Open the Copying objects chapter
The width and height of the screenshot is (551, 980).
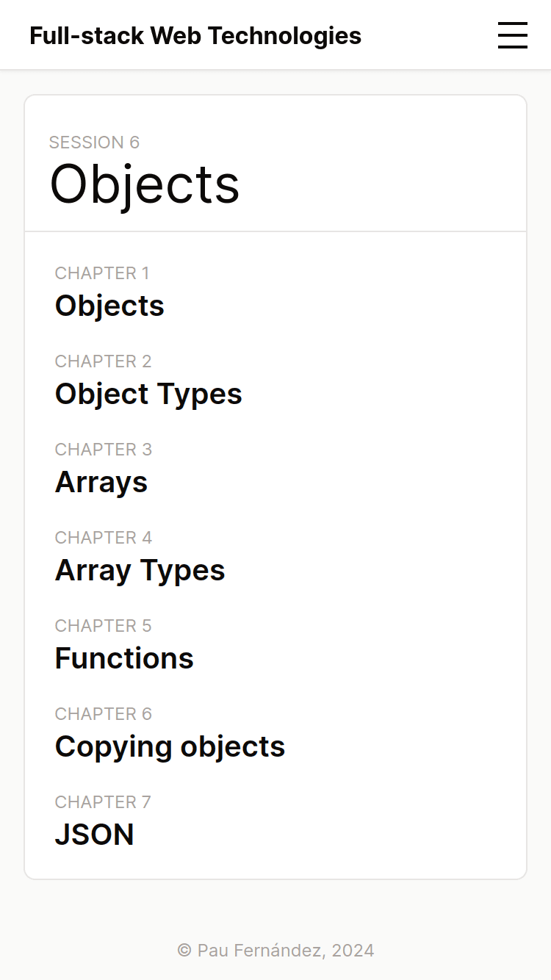pos(170,746)
